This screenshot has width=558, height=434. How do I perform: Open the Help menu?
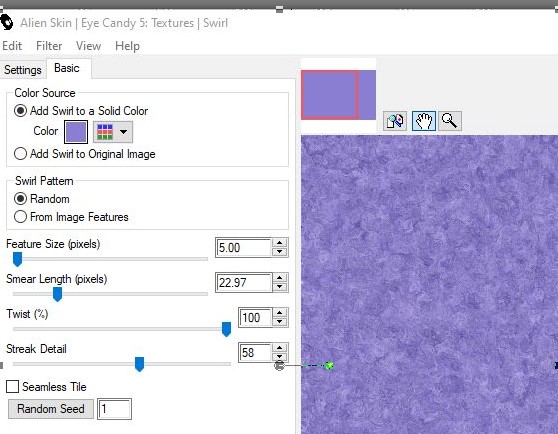[127, 46]
